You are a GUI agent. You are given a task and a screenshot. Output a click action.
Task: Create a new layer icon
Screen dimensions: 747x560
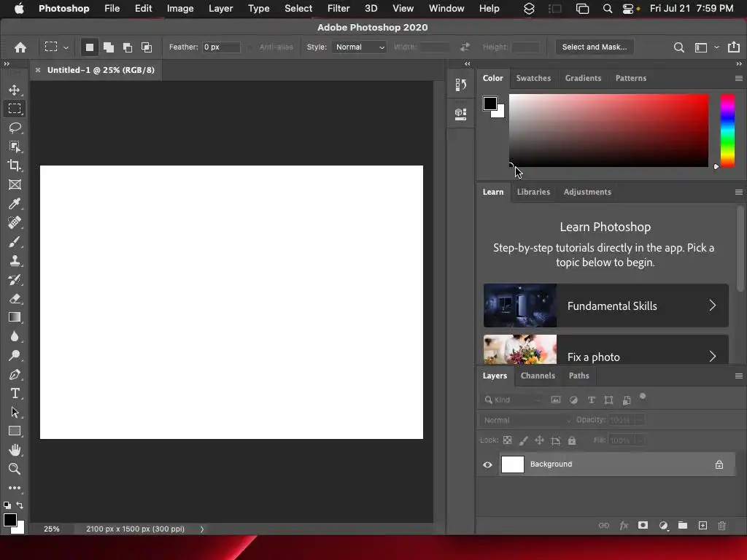tap(703, 525)
